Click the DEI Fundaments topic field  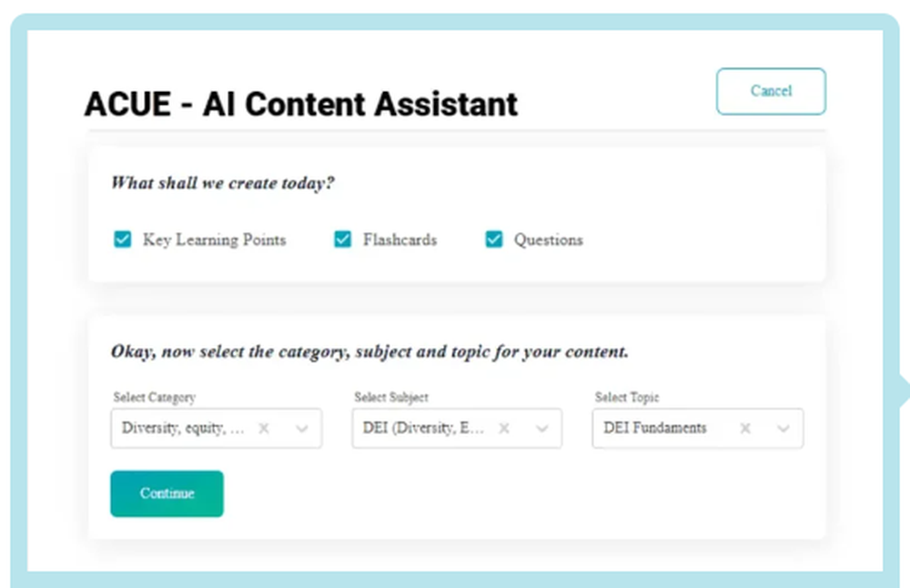coord(698,429)
